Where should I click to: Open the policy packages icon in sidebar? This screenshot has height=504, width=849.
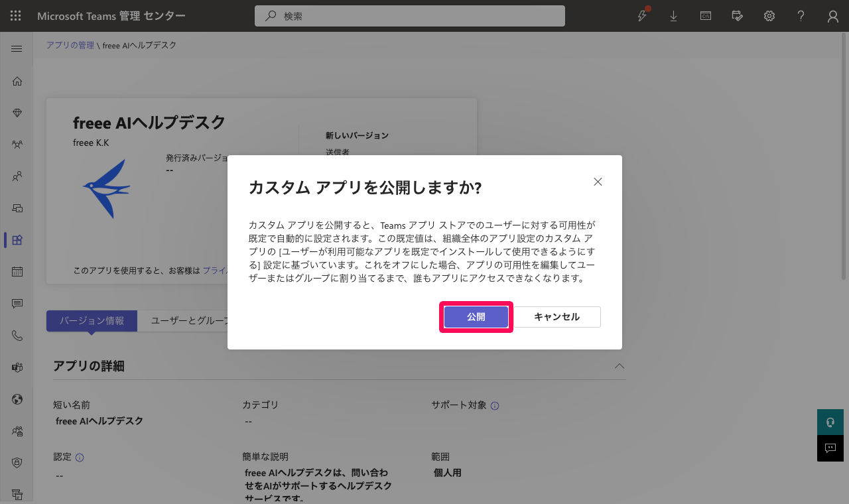[x=17, y=431]
